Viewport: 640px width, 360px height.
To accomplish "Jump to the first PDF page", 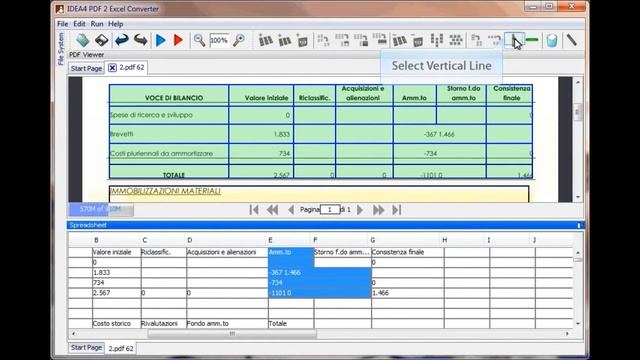I will click(254, 210).
